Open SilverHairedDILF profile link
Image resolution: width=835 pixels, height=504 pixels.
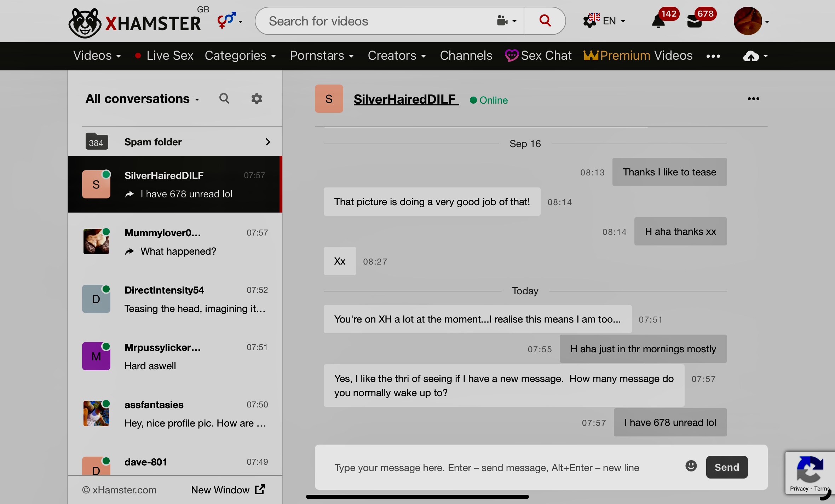click(x=405, y=99)
